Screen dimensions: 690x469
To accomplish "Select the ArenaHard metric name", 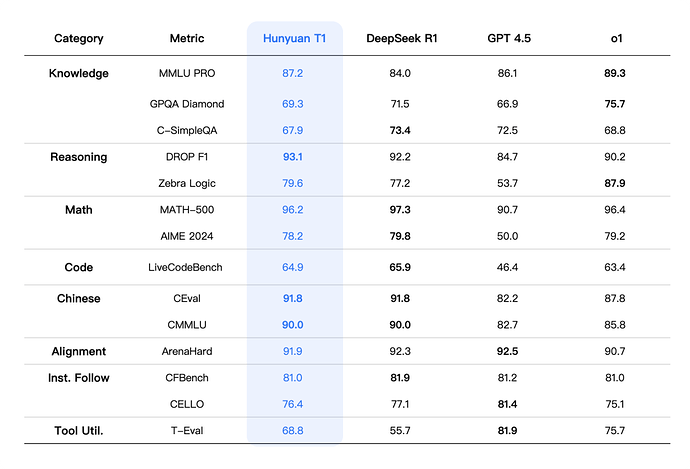I will (x=187, y=352).
